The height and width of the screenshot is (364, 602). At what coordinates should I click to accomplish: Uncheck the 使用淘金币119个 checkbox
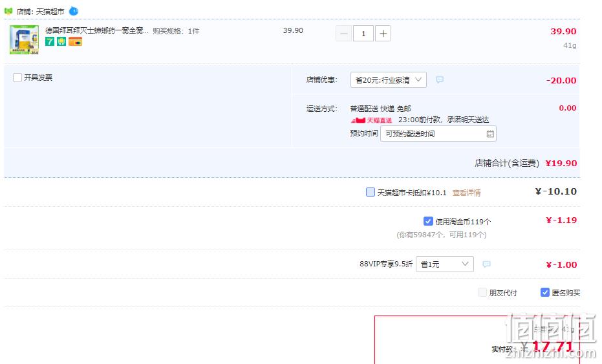point(428,221)
